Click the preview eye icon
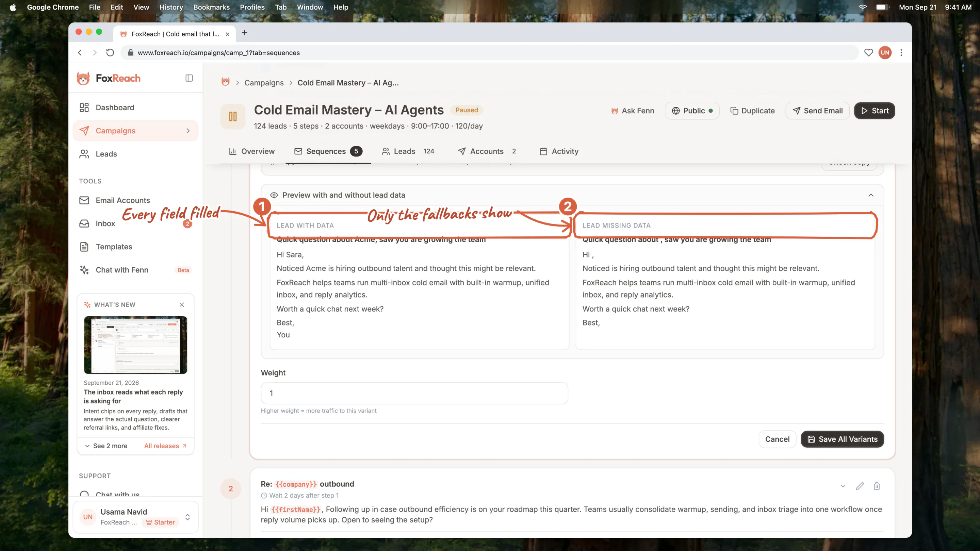The width and height of the screenshot is (980, 551). click(x=274, y=195)
